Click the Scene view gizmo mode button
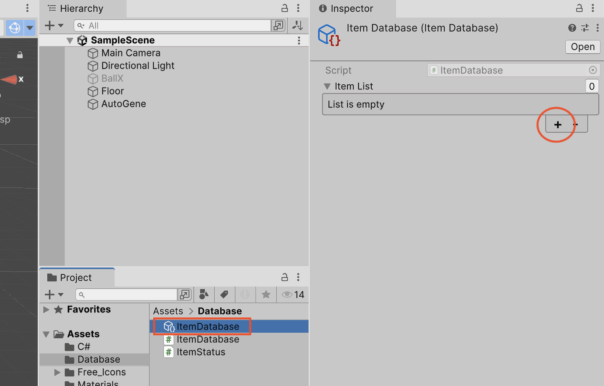Viewport: 604px width, 386px height. click(x=14, y=28)
